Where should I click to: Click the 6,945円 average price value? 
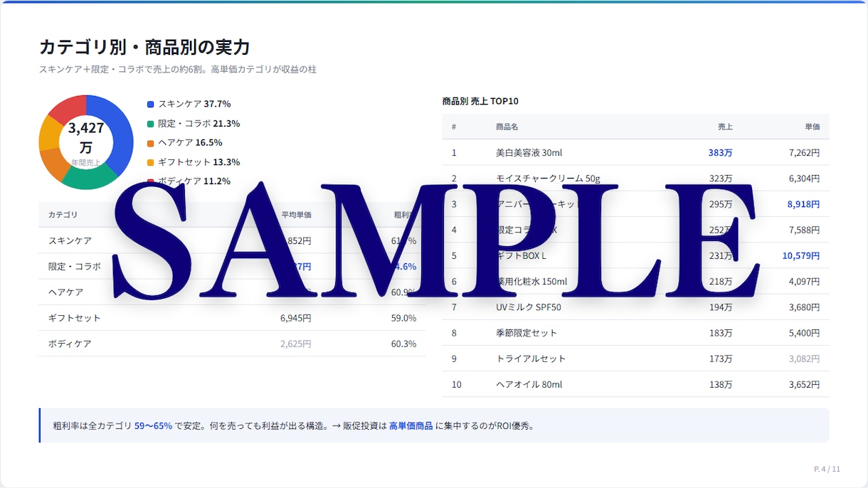pos(296,318)
